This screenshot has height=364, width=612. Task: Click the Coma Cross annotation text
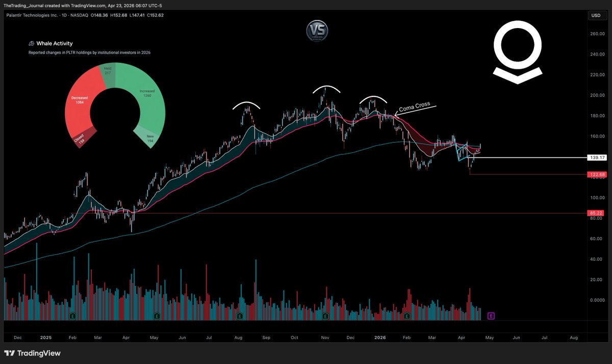(414, 107)
